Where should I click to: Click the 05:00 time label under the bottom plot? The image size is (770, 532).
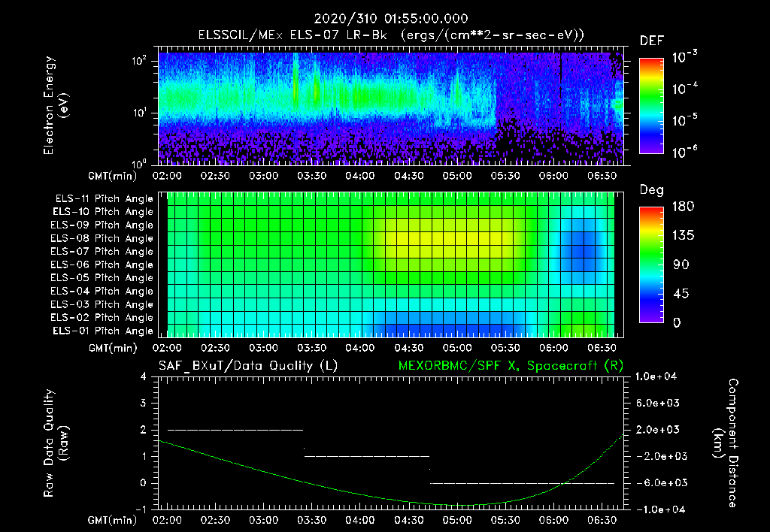click(x=456, y=520)
